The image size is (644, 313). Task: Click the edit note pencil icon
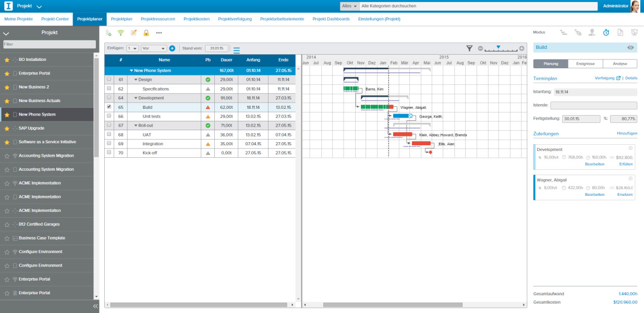[x=133, y=33]
